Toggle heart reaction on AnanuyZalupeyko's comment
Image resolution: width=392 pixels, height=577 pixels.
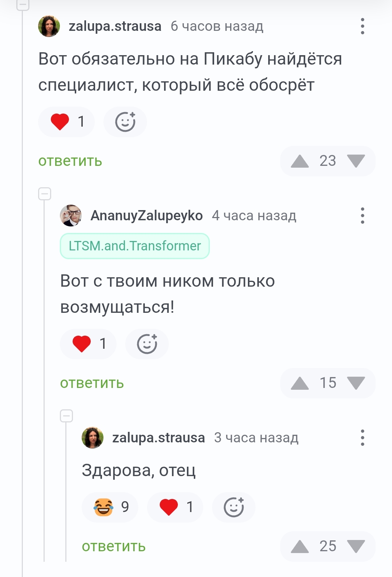(x=88, y=344)
